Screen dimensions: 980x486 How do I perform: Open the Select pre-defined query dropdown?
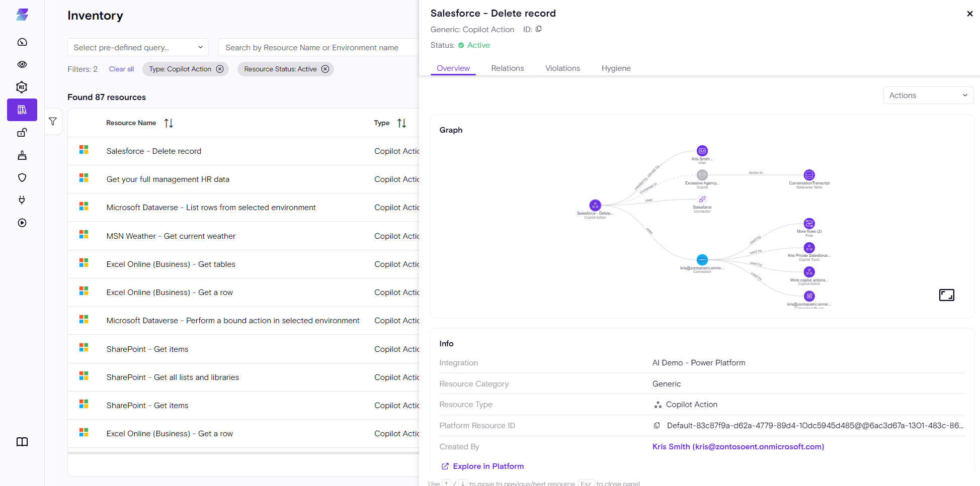click(x=138, y=47)
